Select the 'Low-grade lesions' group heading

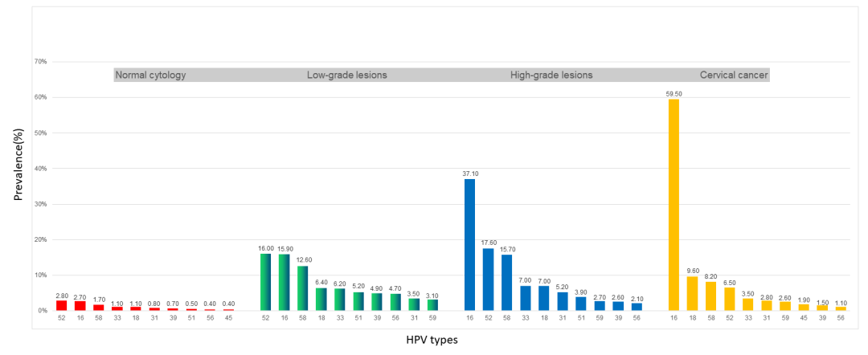pos(347,75)
